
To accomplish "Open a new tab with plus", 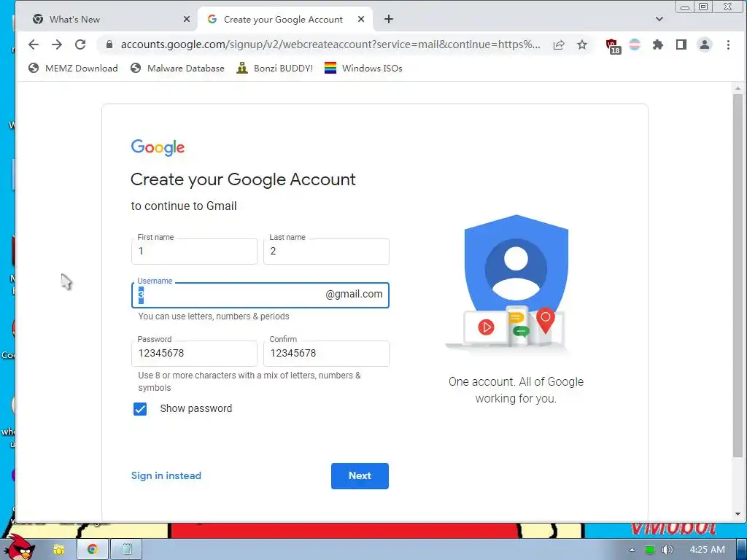I will 389,19.
